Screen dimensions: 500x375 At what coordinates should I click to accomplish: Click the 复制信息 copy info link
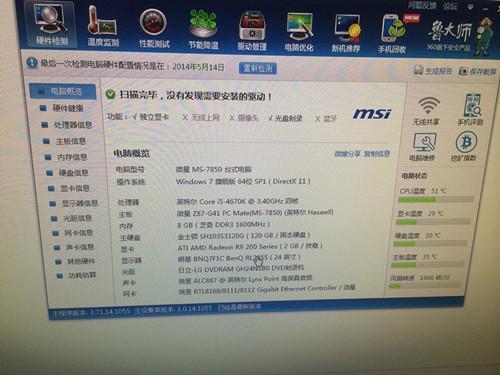point(377,154)
